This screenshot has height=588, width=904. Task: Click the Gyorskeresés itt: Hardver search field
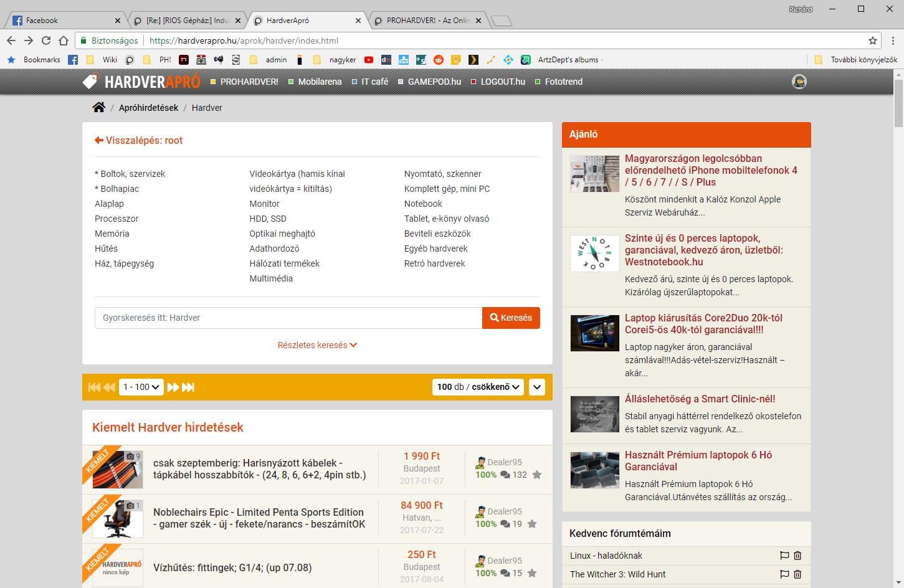(x=288, y=318)
